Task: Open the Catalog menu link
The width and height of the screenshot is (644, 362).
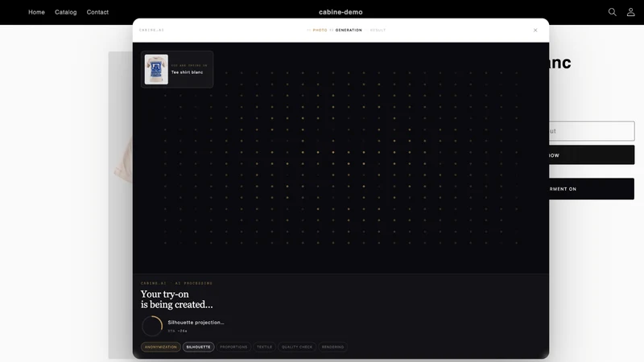Action: click(x=66, y=12)
